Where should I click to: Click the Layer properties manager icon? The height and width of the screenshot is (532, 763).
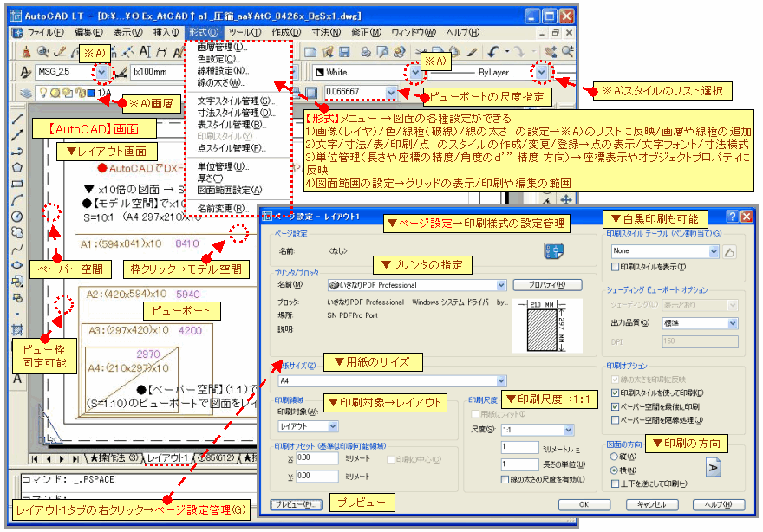pos(26,93)
